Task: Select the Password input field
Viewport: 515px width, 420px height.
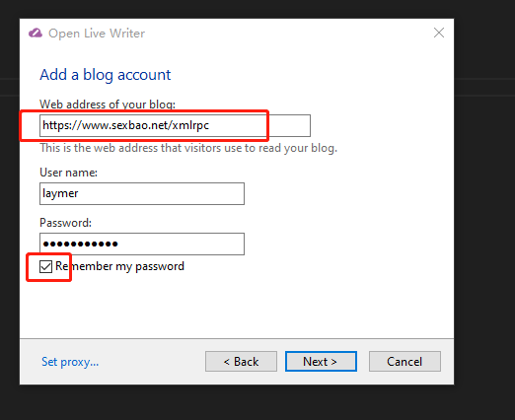Action: pyautogui.click(x=142, y=244)
